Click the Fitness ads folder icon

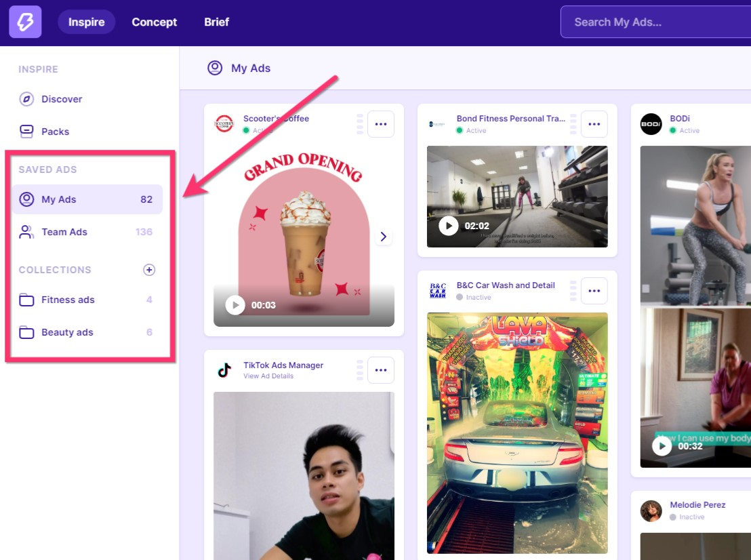pyautogui.click(x=26, y=300)
